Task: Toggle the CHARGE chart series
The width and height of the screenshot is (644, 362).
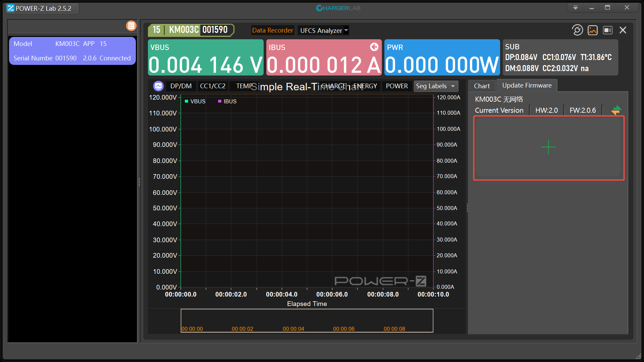Action: [333, 86]
